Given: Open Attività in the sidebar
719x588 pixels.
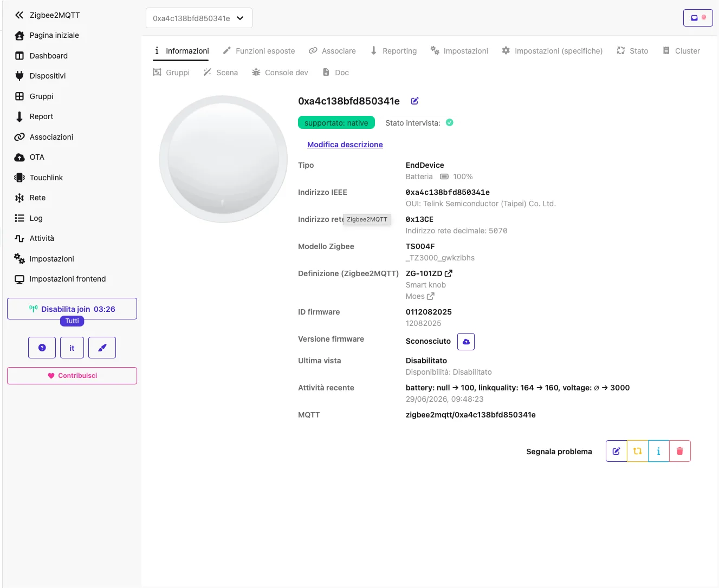Looking at the screenshot, I should coord(34,238).
